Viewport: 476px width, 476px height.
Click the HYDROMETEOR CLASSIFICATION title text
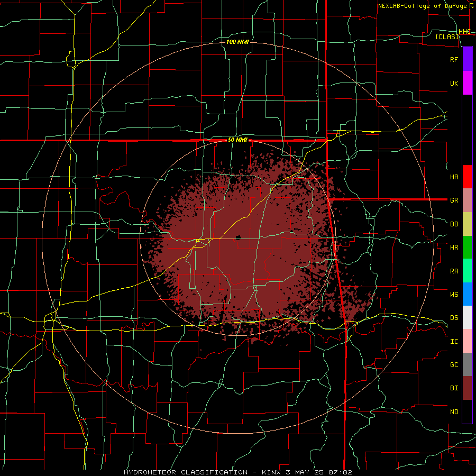(x=186, y=472)
